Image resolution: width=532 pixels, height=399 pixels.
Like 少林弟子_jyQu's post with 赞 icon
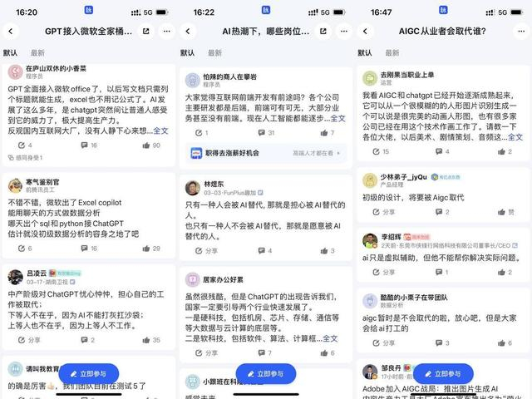pyautogui.click(x=505, y=212)
